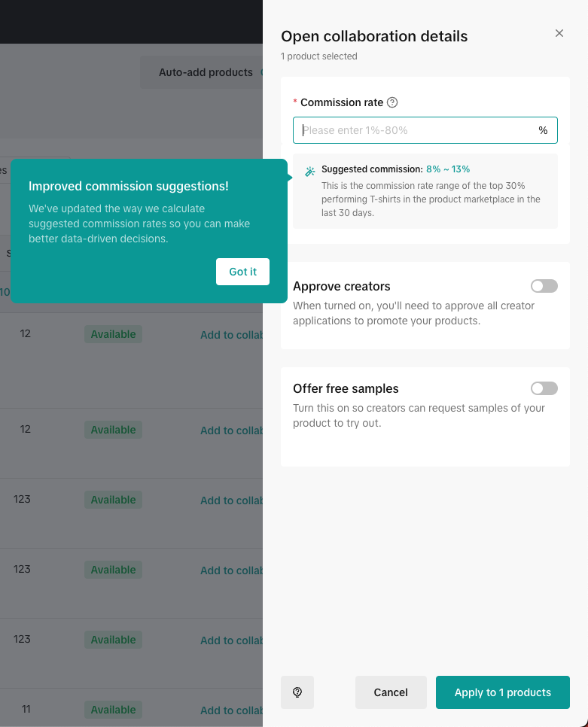The image size is (588, 727).
Task: Click the percent symbol in commission field
Action: pos(543,130)
